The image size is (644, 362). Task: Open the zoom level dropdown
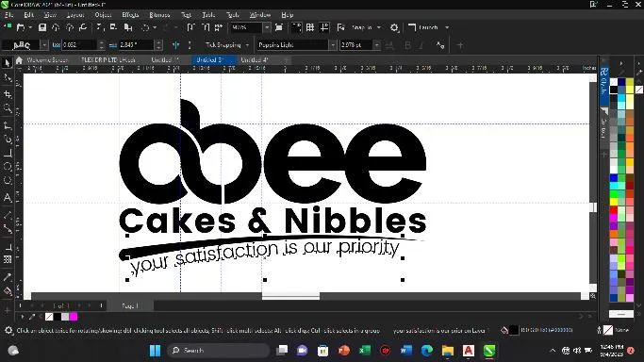coord(267,27)
